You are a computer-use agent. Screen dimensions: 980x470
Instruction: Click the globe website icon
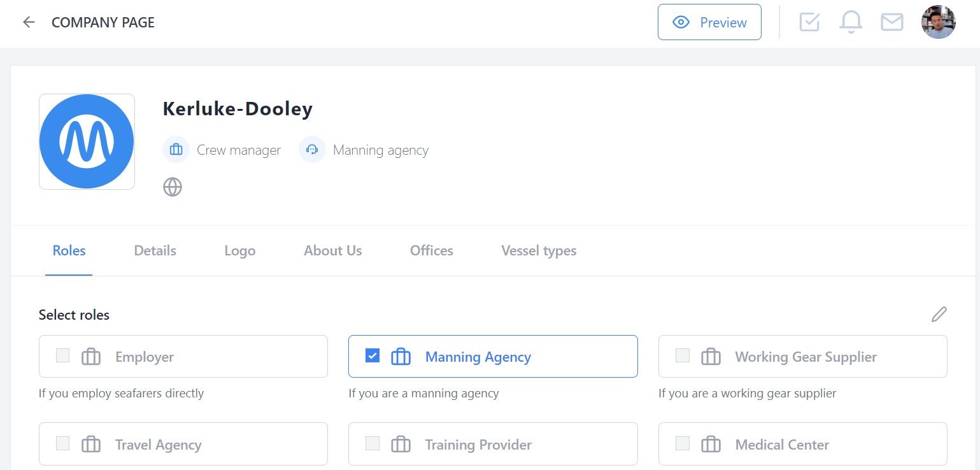[x=173, y=187]
